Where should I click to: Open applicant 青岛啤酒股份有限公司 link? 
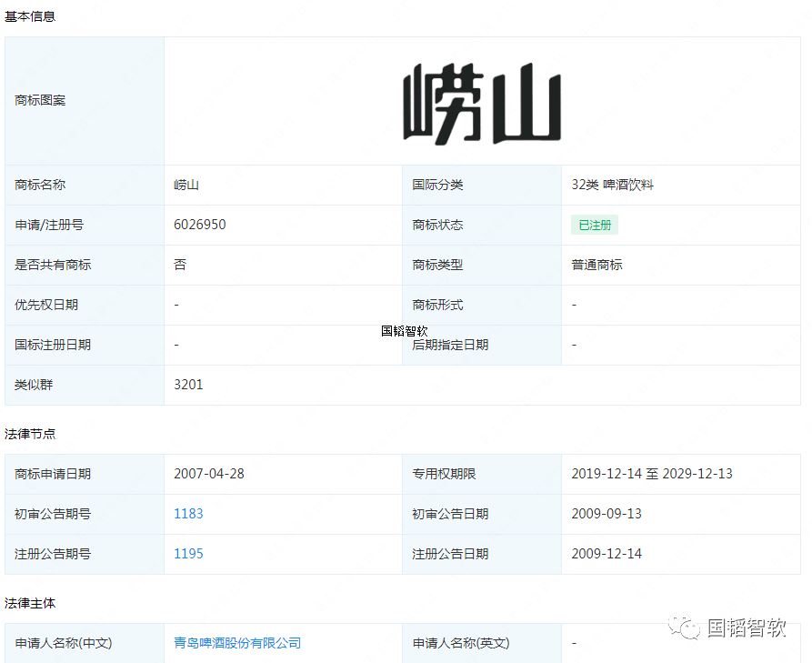click(x=237, y=643)
